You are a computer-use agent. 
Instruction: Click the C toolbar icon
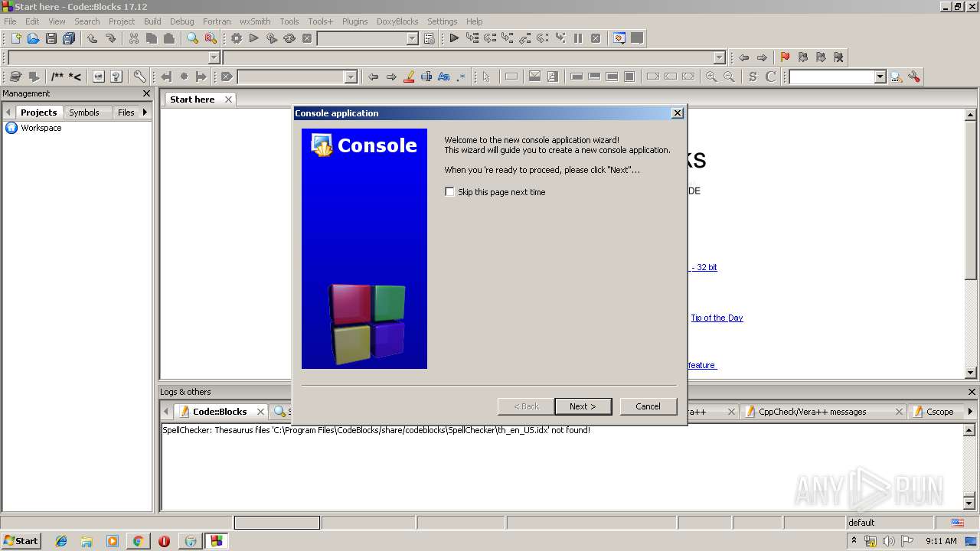tap(770, 77)
